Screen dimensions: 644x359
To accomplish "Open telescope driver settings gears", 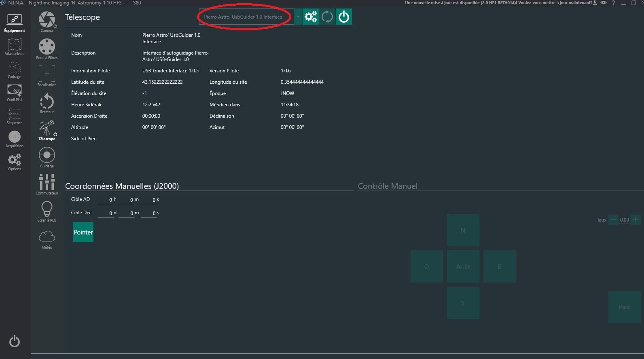I will (311, 17).
